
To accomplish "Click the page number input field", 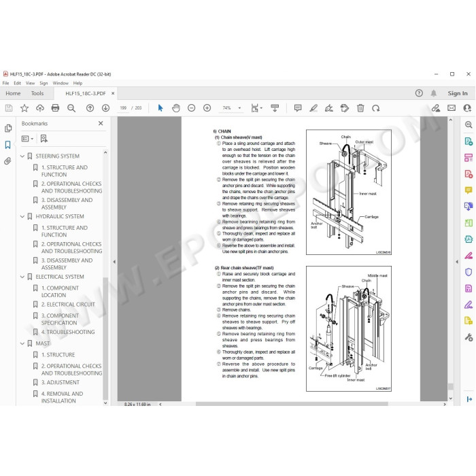I will (123, 108).
